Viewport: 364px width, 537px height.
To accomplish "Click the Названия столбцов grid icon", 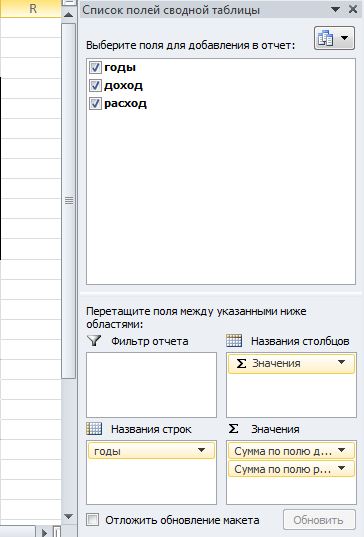I will point(234,340).
